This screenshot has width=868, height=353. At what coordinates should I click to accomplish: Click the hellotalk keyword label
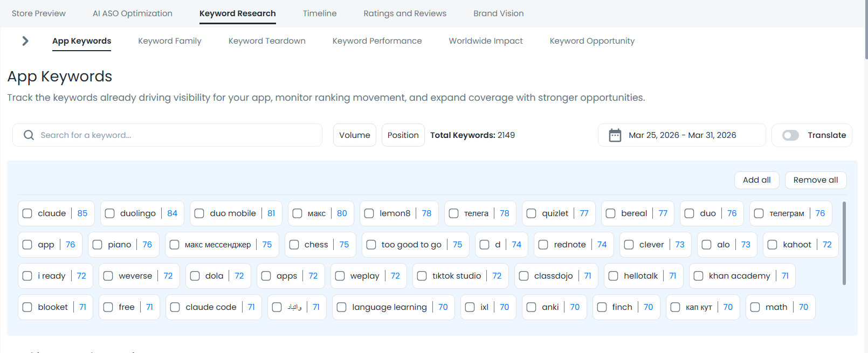tap(641, 276)
